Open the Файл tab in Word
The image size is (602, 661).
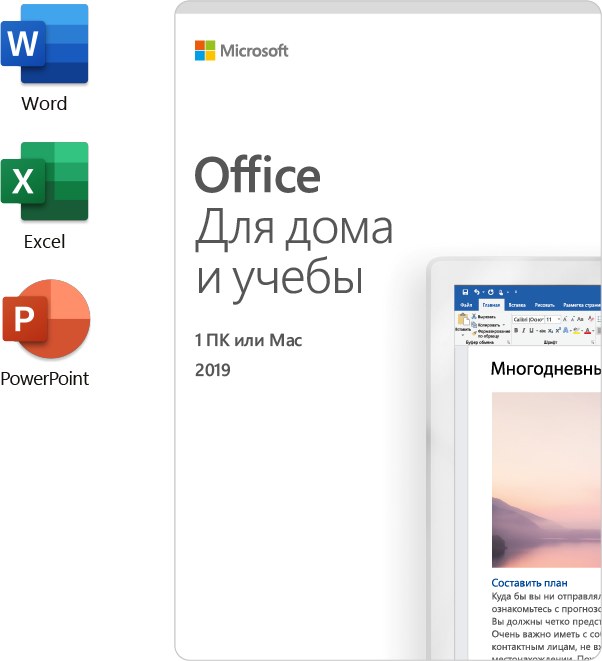tap(466, 305)
